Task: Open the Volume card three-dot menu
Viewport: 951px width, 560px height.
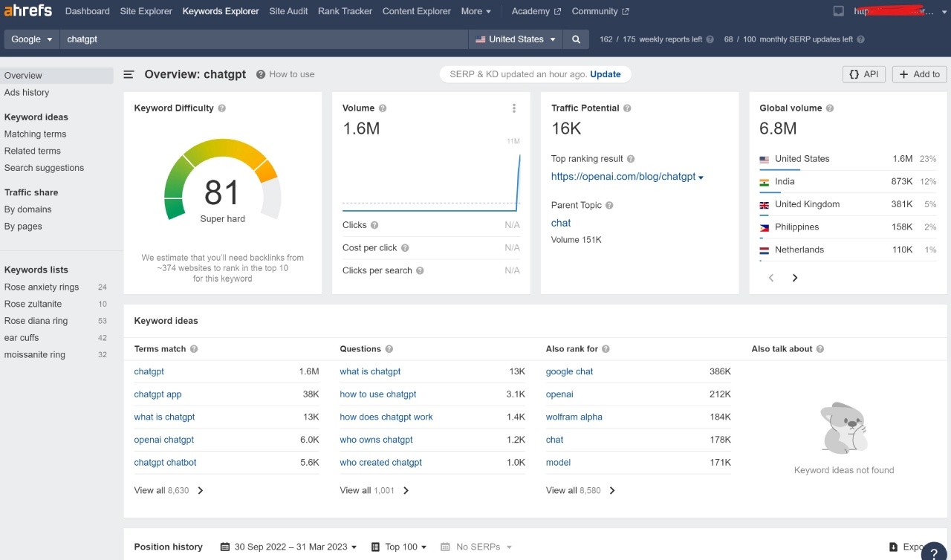Action: 514,108
